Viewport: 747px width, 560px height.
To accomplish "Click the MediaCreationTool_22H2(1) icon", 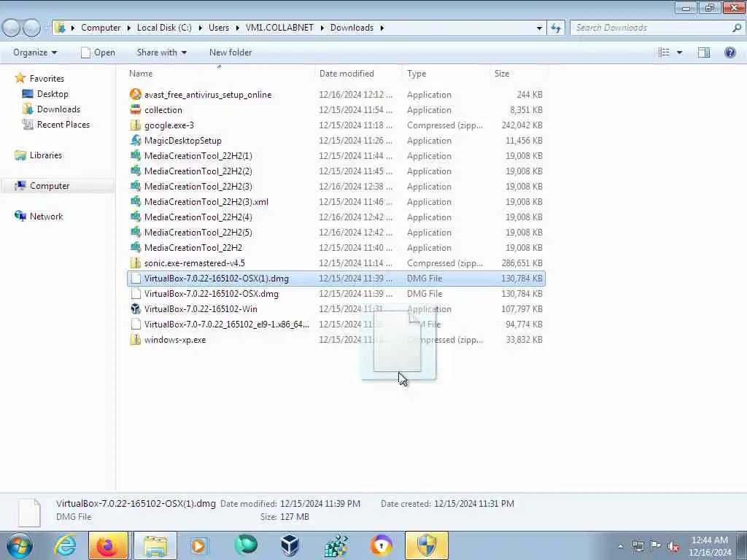I will pos(136,156).
